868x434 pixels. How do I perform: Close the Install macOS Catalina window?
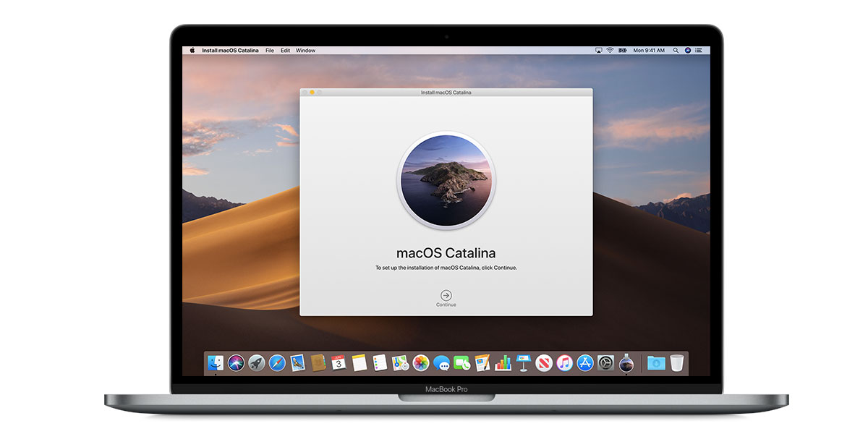pyautogui.click(x=305, y=93)
